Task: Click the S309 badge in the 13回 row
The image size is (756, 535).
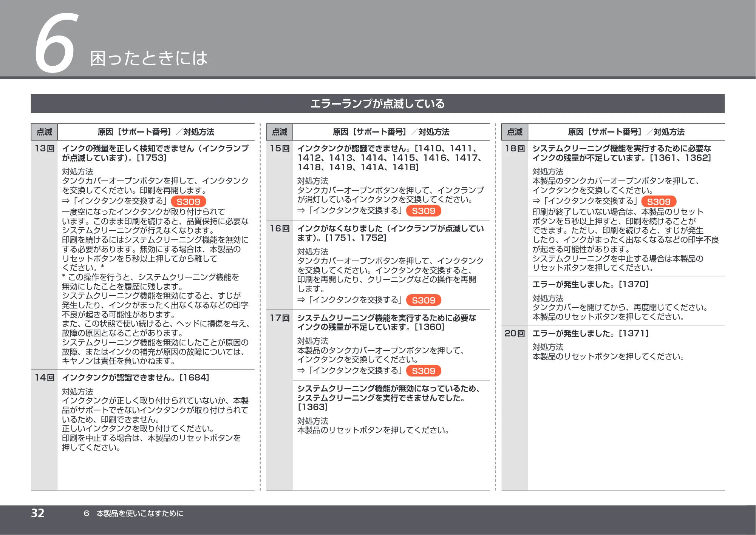Action: coord(188,202)
